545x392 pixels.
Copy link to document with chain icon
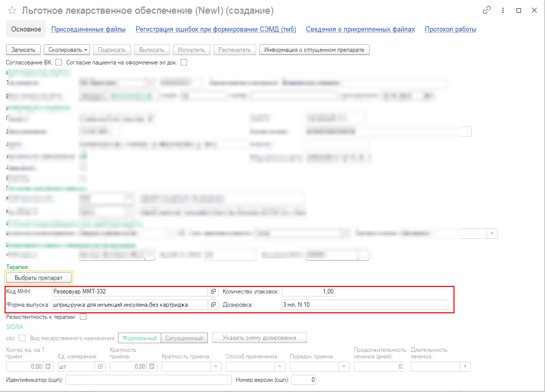tap(487, 11)
